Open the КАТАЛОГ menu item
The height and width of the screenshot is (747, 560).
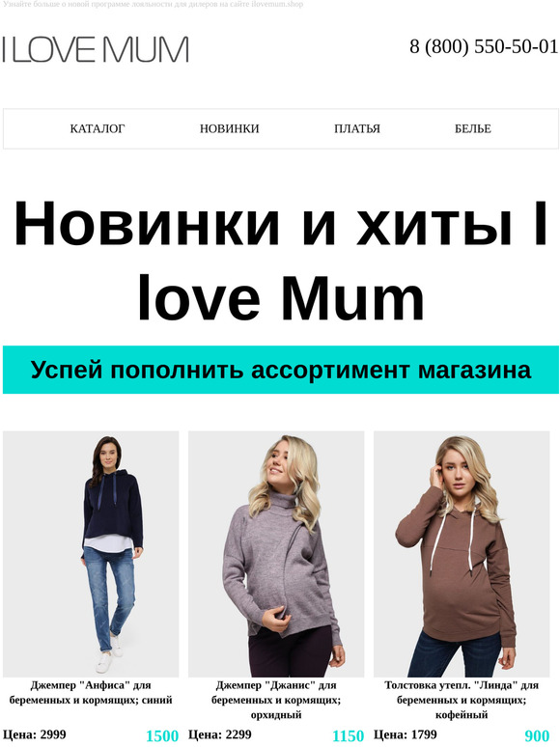tap(98, 128)
